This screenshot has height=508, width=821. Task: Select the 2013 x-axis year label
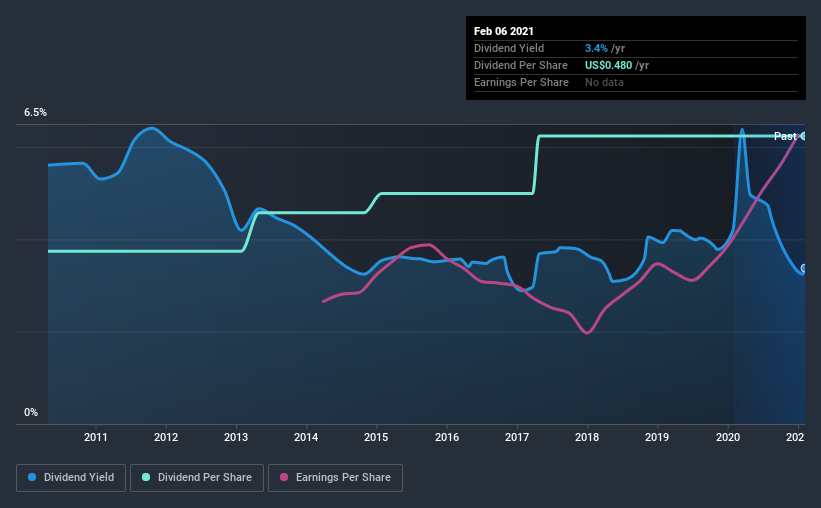(236, 437)
